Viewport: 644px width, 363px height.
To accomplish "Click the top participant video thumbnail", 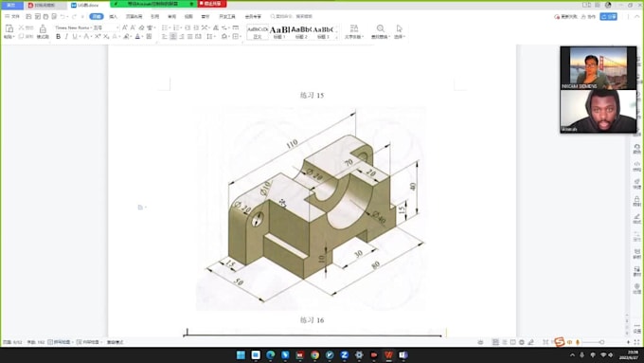I will (598, 68).
